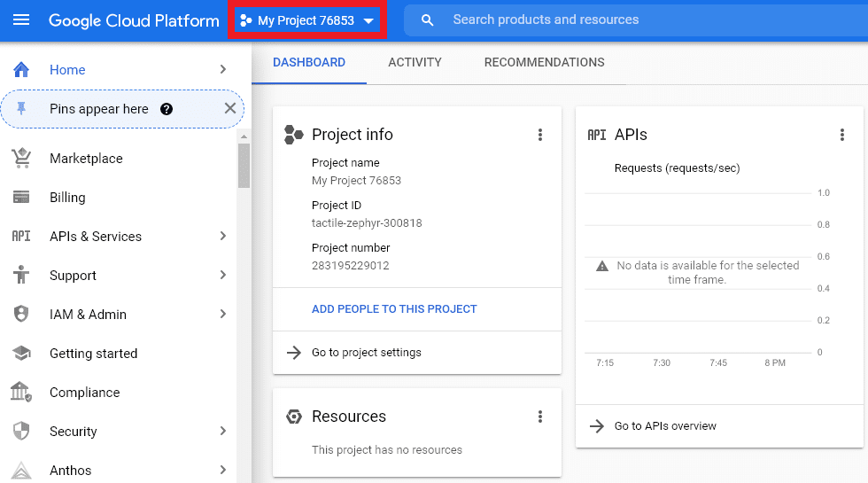Click the search magnifier icon
The width and height of the screenshot is (868, 483).
pos(427,19)
